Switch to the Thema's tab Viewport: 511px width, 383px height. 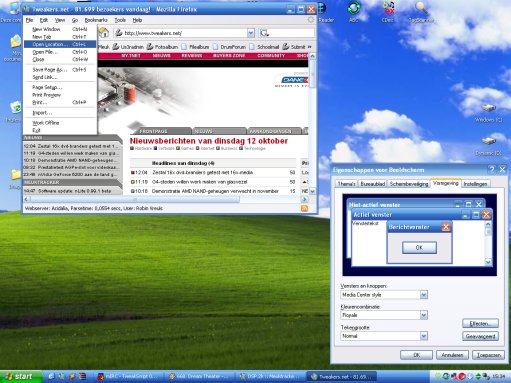pos(346,184)
